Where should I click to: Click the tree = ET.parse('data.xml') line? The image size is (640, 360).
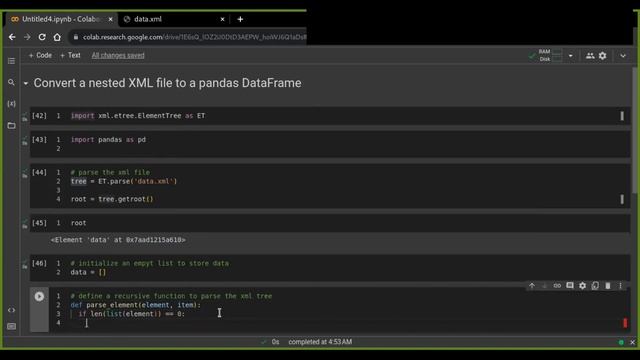click(x=124, y=181)
